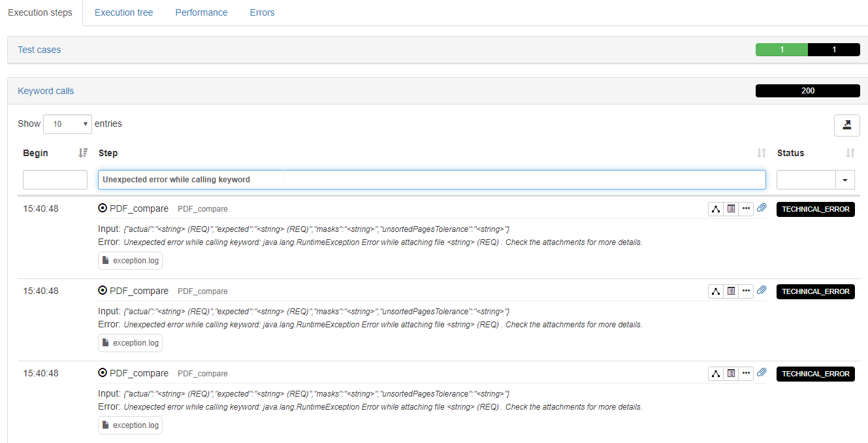The width and height of the screenshot is (868, 443).
Task: Open the first step's exception.log attachment
Action: pos(131,261)
